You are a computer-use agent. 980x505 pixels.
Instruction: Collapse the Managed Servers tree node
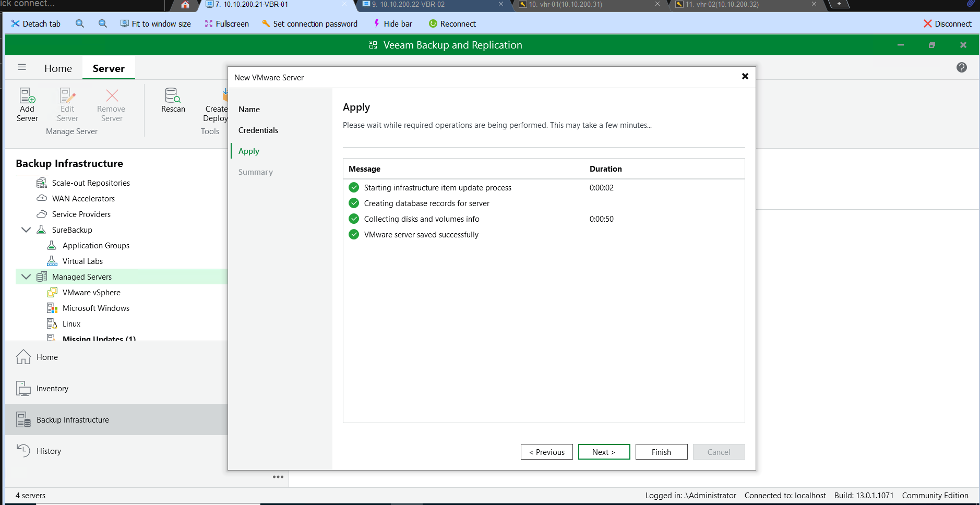click(26, 276)
